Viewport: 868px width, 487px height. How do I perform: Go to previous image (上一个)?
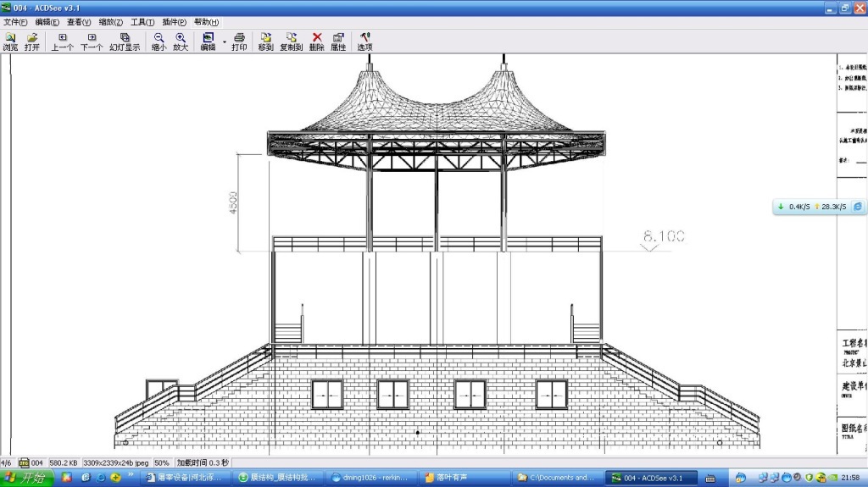(63, 42)
